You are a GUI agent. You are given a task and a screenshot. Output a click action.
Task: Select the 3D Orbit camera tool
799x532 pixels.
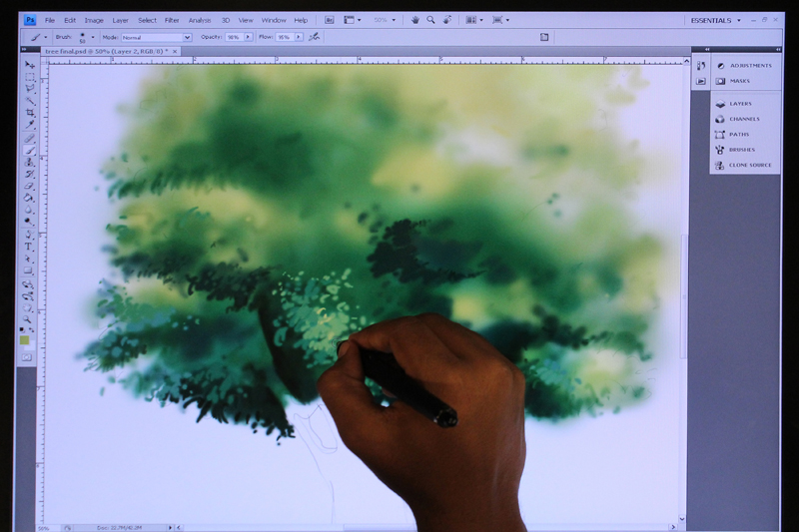[28, 296]
